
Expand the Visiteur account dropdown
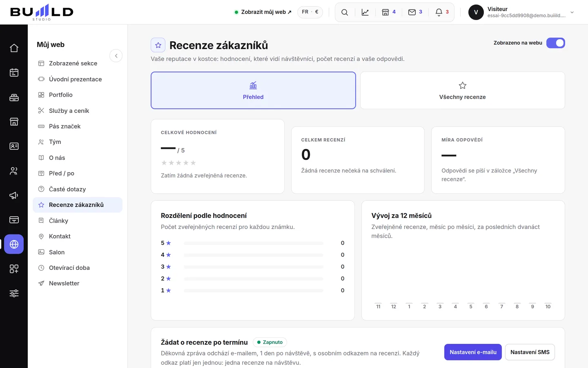572,12
